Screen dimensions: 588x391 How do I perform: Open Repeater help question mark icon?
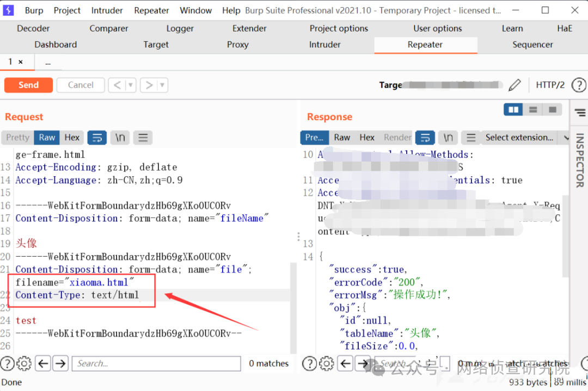click(x=579, y=85)
